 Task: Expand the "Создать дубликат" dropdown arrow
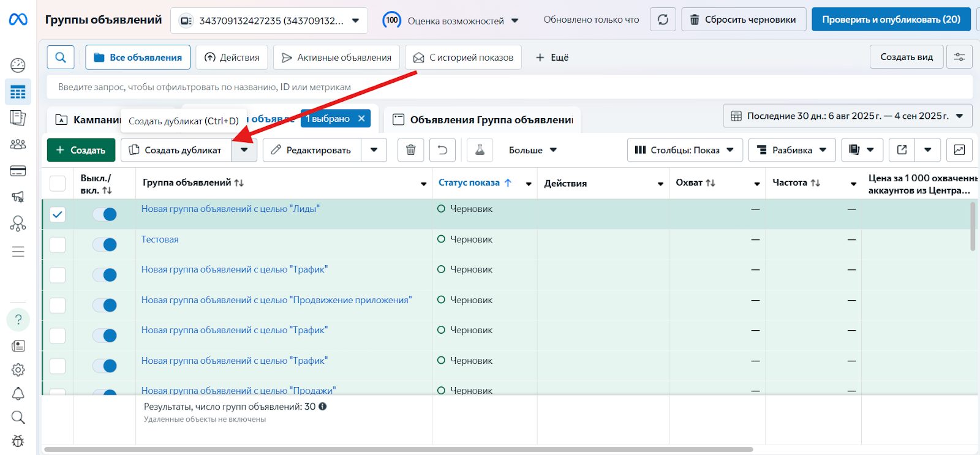(x=244, y=150)
